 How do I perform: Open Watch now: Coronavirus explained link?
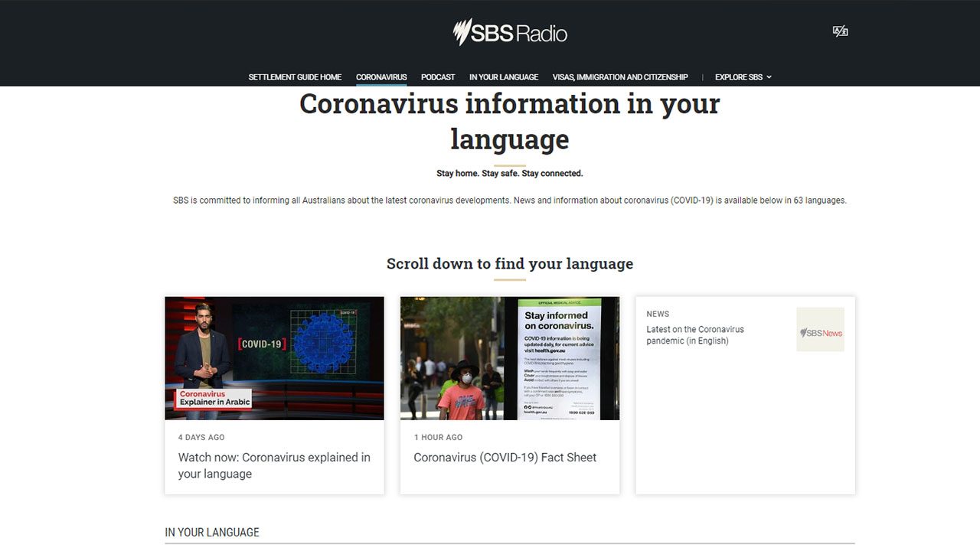click(274, 465)
